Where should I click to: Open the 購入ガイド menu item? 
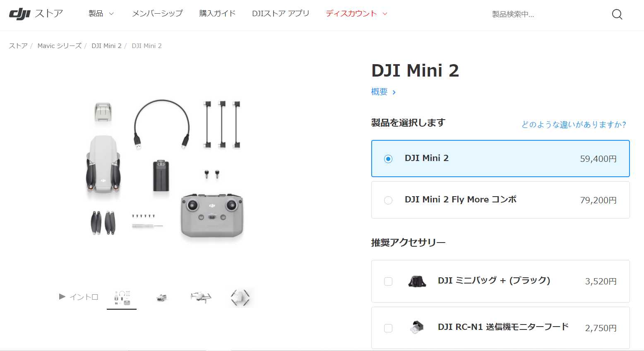[x=217, y=14]
